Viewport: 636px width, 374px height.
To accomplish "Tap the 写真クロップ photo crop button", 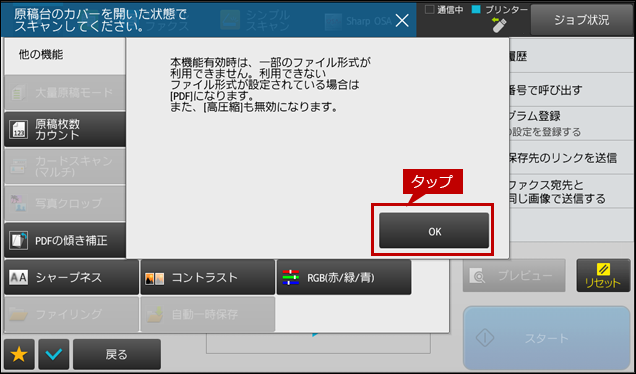I will 65,203.
